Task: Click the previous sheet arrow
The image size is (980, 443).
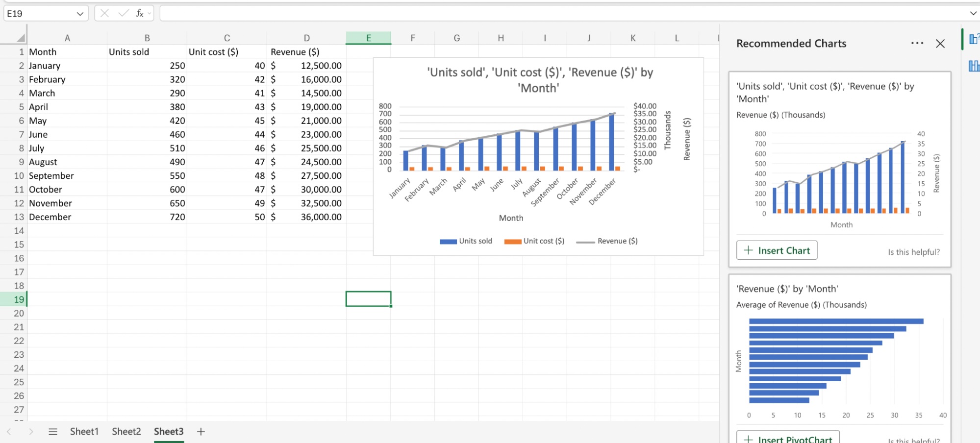Action: (x=9, y=431)
